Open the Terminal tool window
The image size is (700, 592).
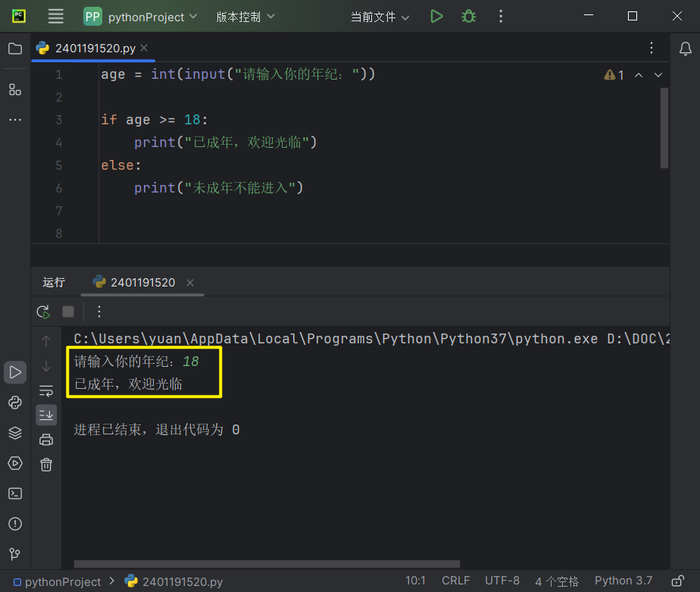(15, 493)
